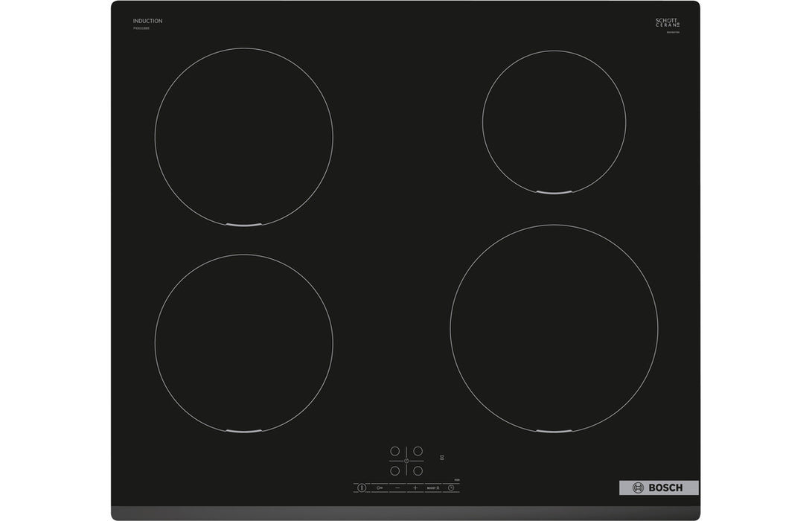Enable the S standby indicator
The width and height of the screenshot is (812, 521).
pyautogui.click(x=441, y=458)
